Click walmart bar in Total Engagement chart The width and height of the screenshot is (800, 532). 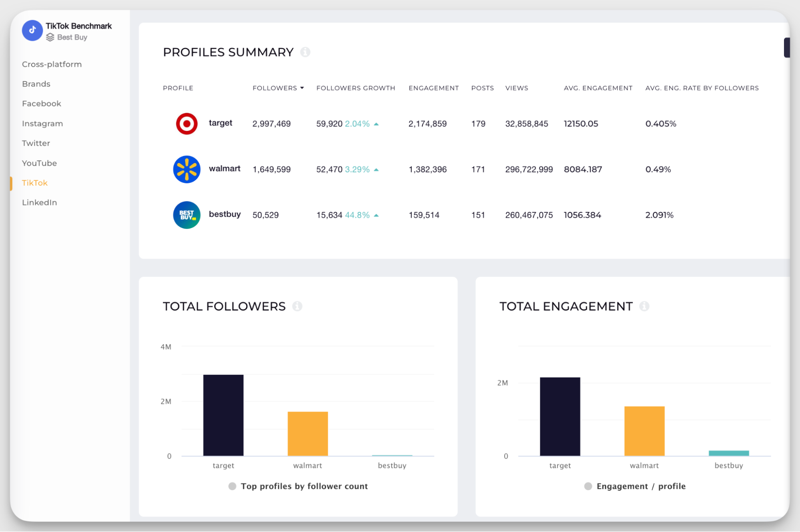click(x=644, y=431)
